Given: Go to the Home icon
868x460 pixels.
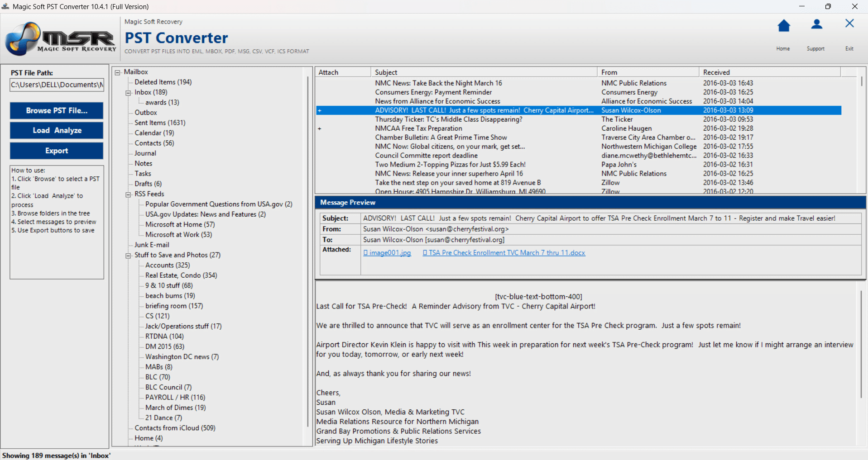Looking at the screenshot, I should 784,26.
